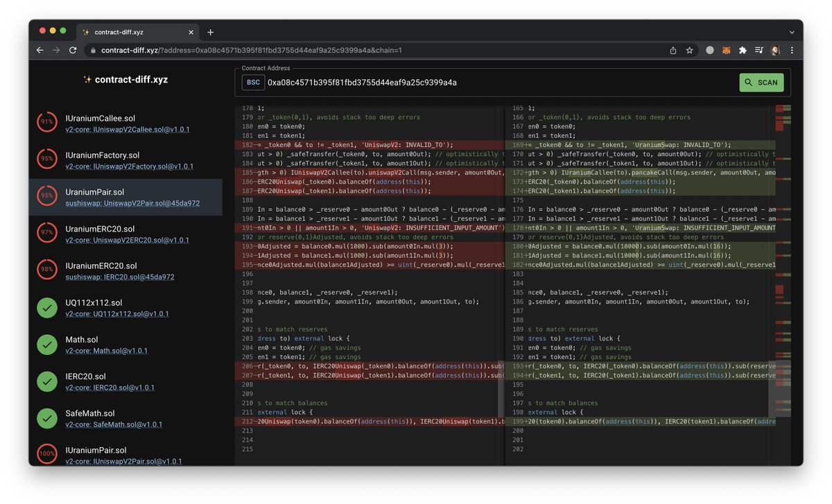This screenshot has height=504, width=832.
Task: Click the Contract Address input field
Action: [499, 82]
